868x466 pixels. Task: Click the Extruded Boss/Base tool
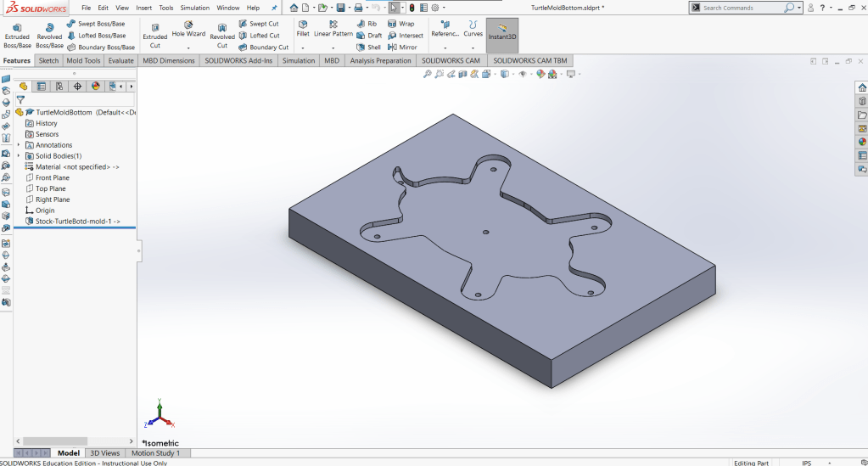[17, 36]
